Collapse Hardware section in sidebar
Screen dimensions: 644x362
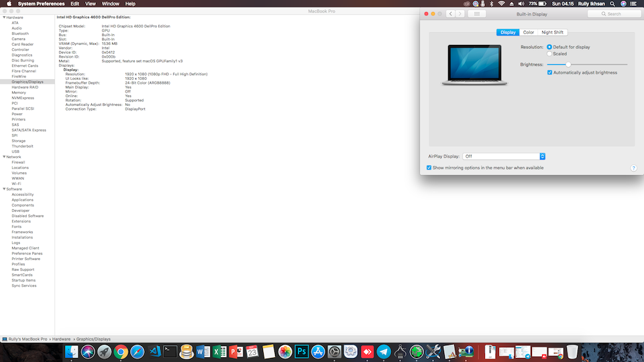4,17
